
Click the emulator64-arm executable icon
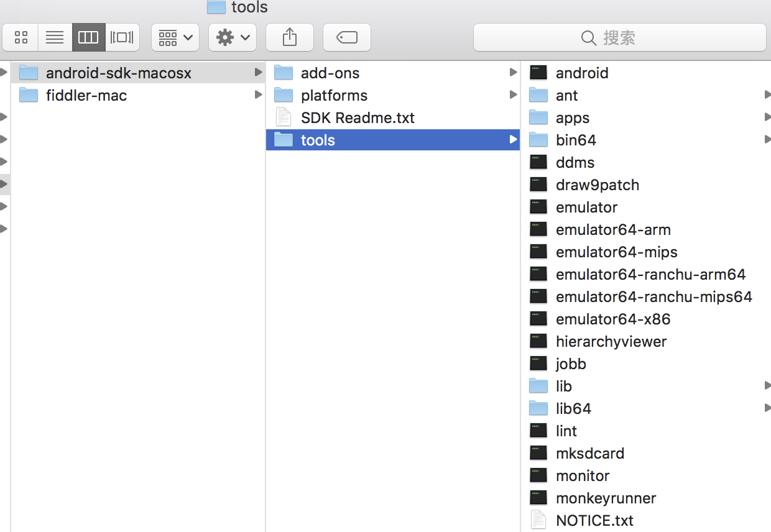tap(538, 229)
